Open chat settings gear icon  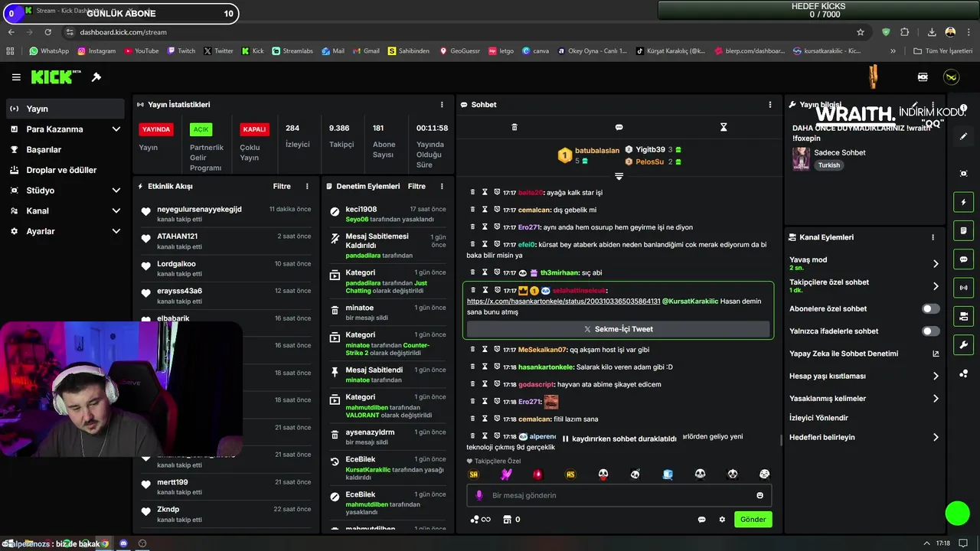pos(722,520)
